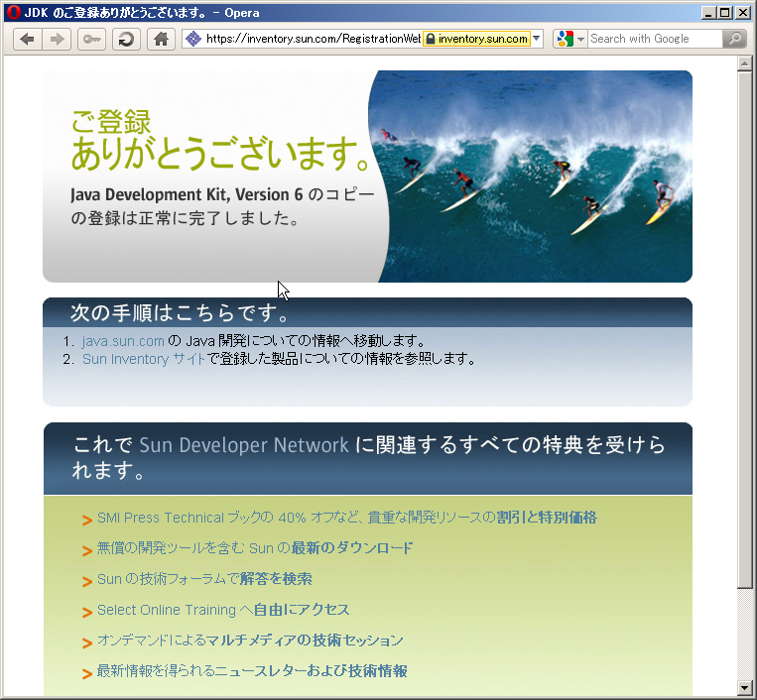
Task: Click the scrollbar up arrow
Action: [x=744, y=63]
